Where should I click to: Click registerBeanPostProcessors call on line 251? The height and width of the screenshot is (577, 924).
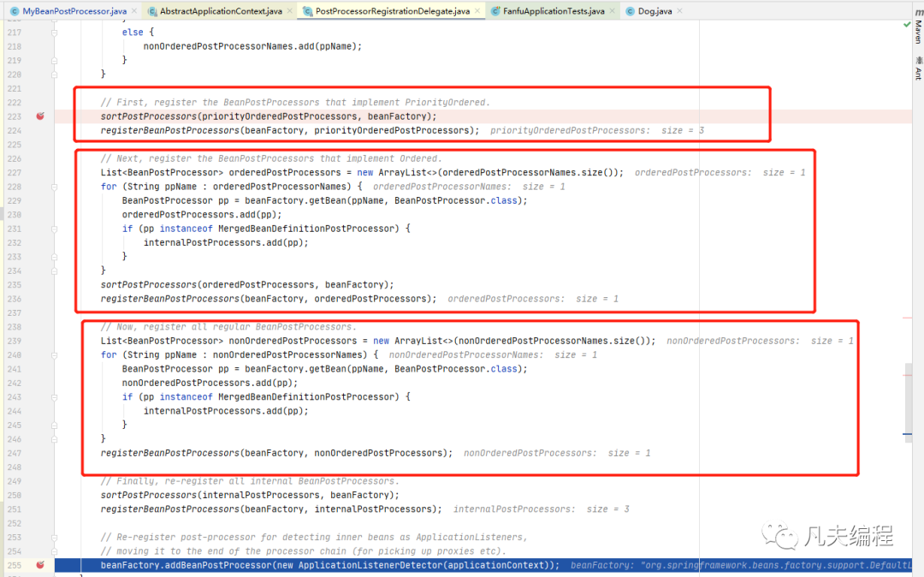tap(169, 509)
